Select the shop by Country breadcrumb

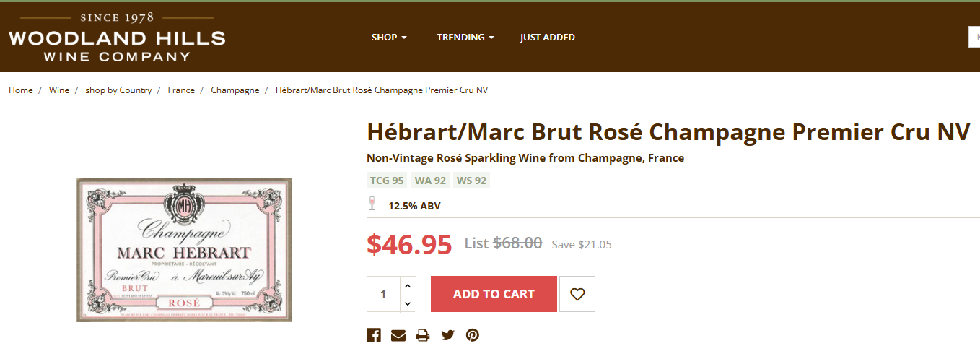[118, 90]
